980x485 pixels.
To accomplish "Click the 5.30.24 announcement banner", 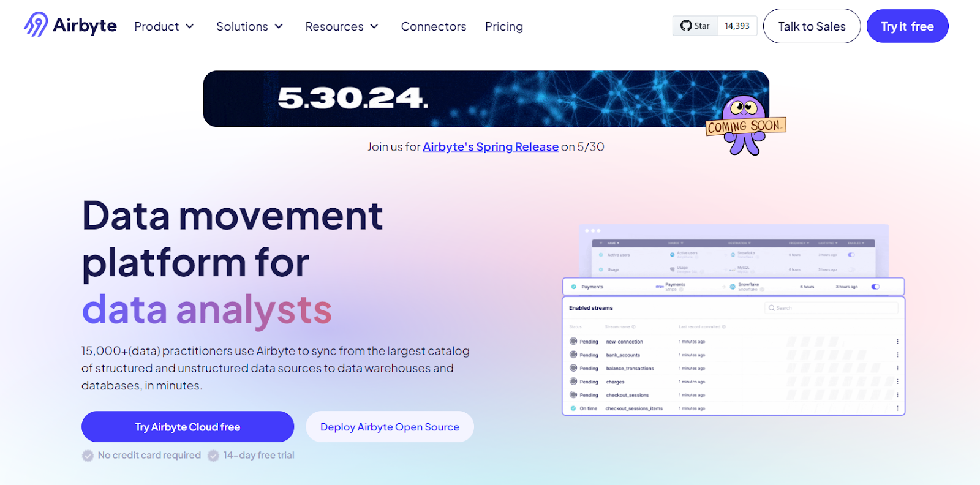I will (486, 99).
